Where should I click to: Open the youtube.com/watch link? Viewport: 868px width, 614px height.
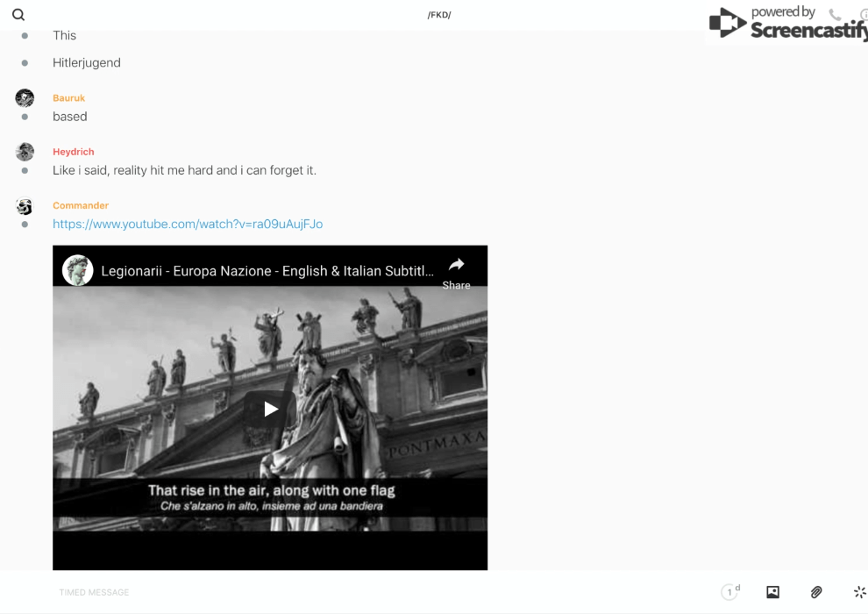pos(188,225)
